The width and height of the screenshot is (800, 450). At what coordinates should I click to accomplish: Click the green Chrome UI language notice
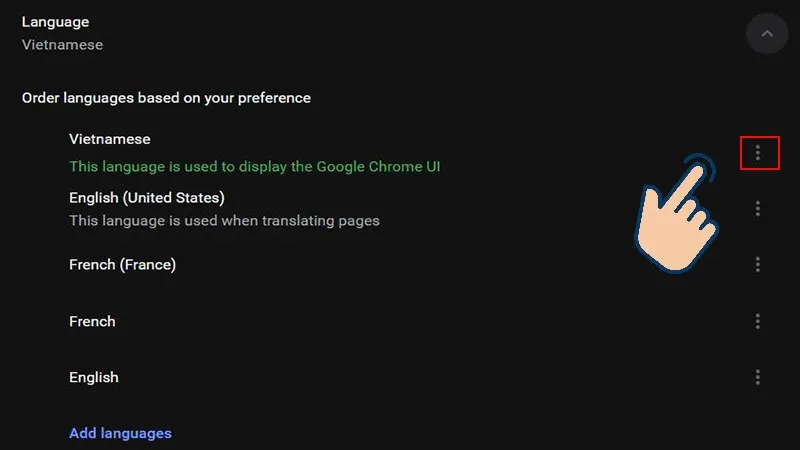(254, 166)
